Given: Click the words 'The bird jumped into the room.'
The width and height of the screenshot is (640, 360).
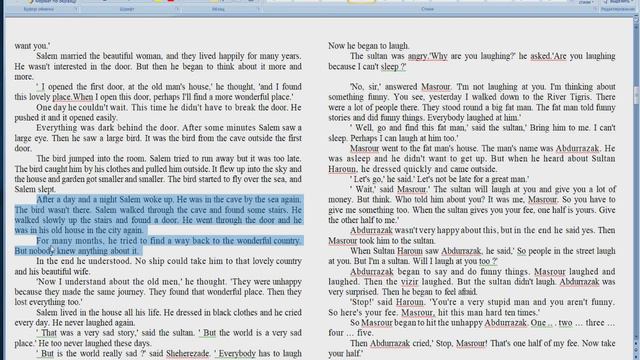Looking at the screenshot, I should pos(91,158).
